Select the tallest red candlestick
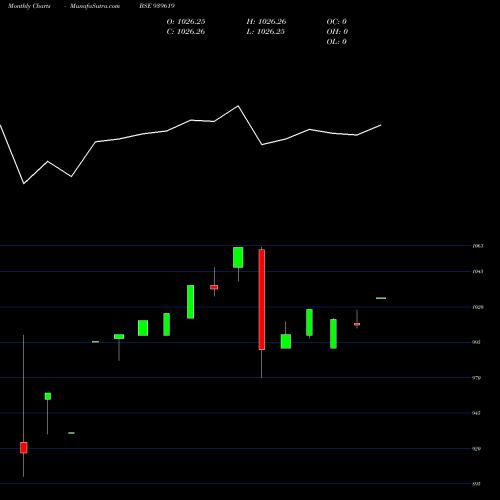Screen dimensions: 500x500 [x=262, y=299]
